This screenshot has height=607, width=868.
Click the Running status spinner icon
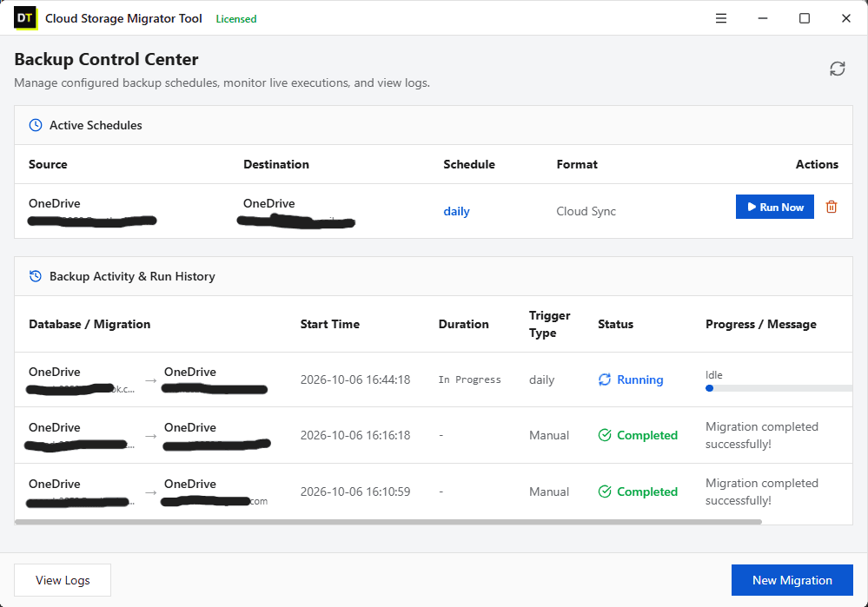(605, 379)
